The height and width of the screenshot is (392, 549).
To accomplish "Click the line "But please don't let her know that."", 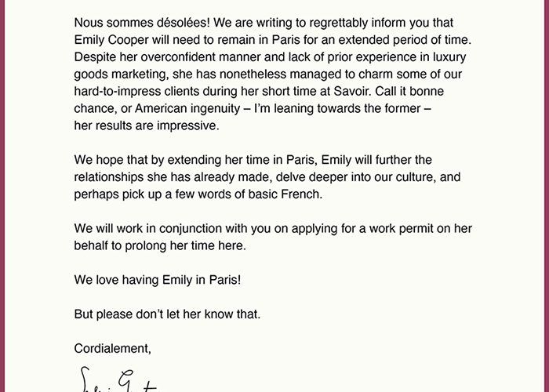I will (x=167, y=314).
